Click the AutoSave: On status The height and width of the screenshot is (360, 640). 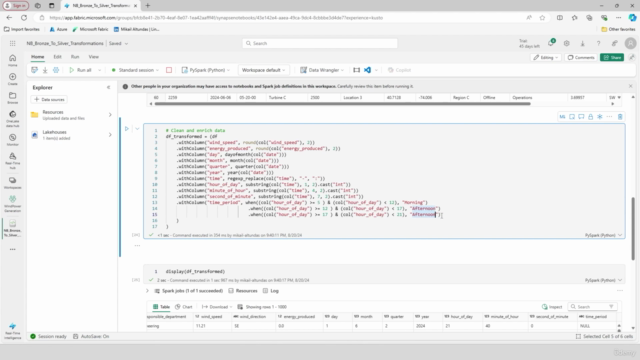[91, 336]
